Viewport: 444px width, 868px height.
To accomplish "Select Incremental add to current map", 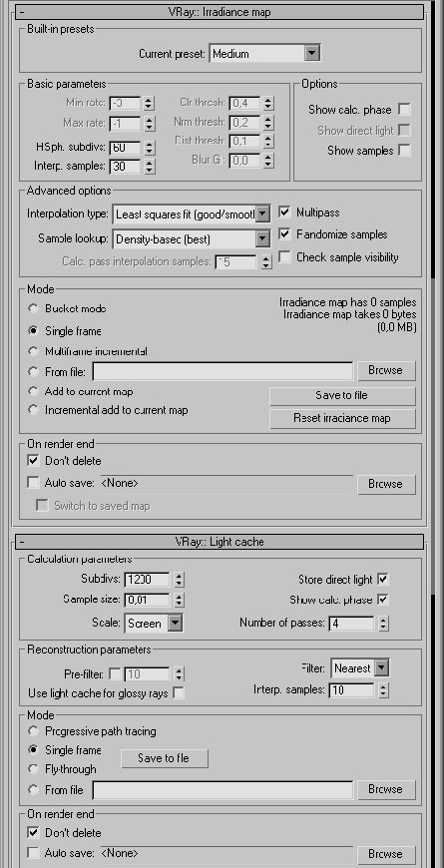I will pos(34,410).
